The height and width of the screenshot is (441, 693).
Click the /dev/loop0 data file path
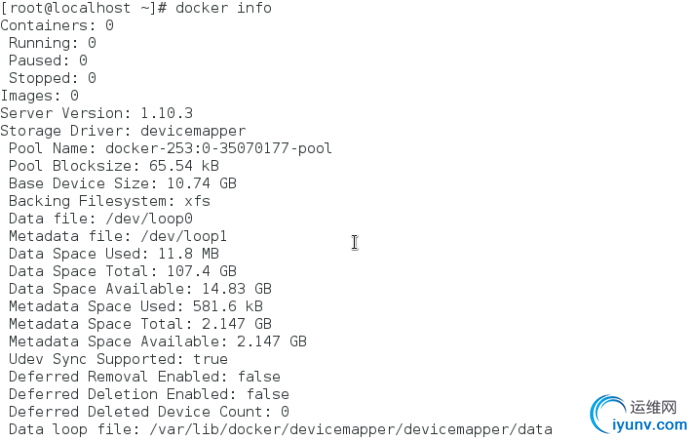[x=149, y=218]
